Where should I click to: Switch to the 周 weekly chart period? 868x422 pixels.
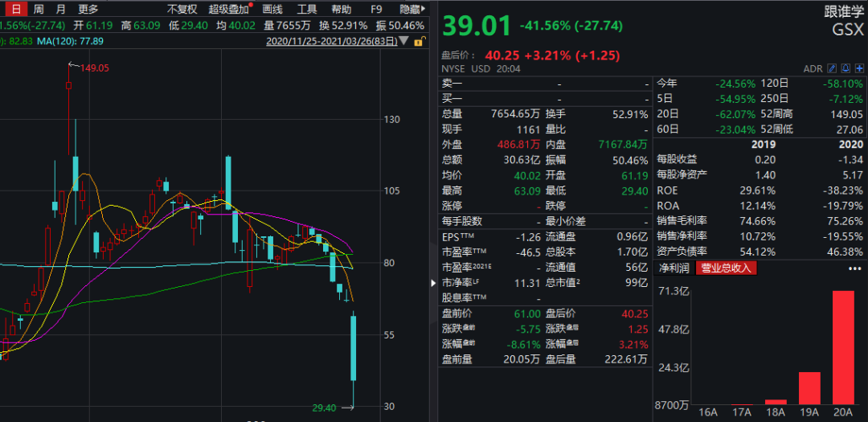tap(39, 10)
